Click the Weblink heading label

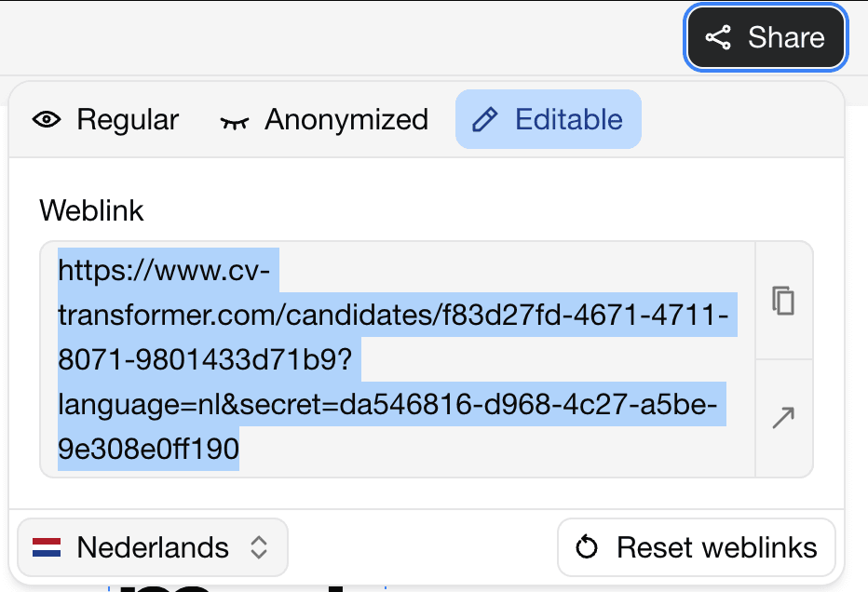91,210
